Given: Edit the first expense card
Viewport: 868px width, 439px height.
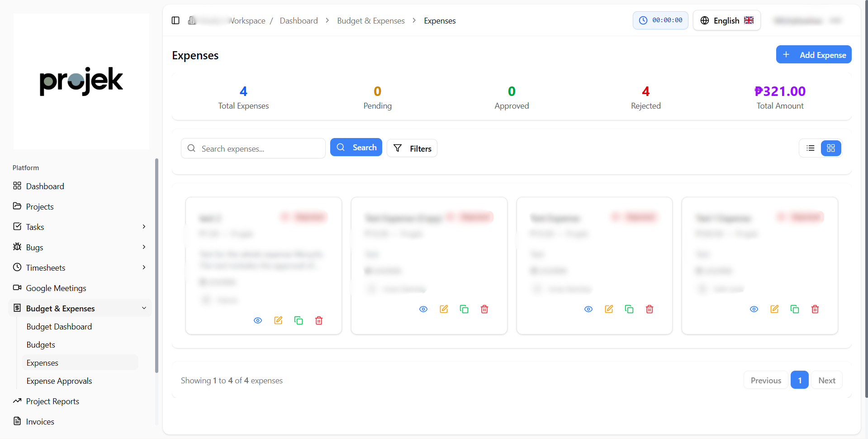Looking at the screenshot, I should click(x=278, y=320).
